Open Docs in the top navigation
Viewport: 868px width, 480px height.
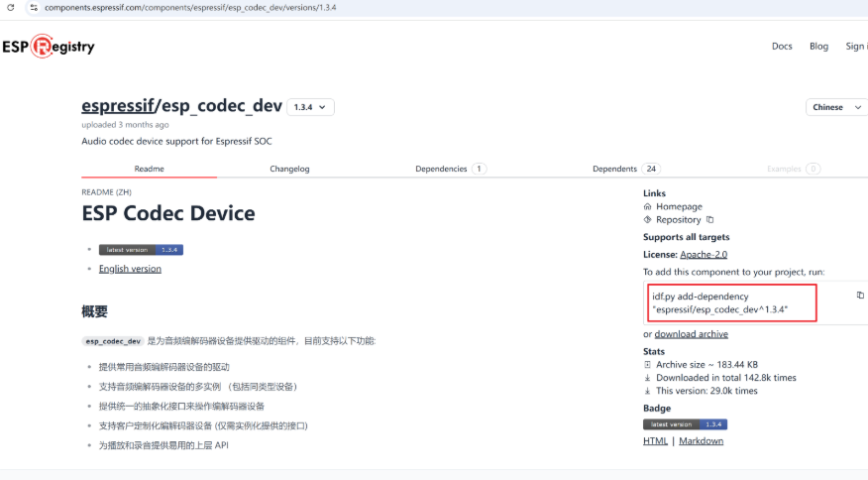pyautogui.click(x=782, y=47)
